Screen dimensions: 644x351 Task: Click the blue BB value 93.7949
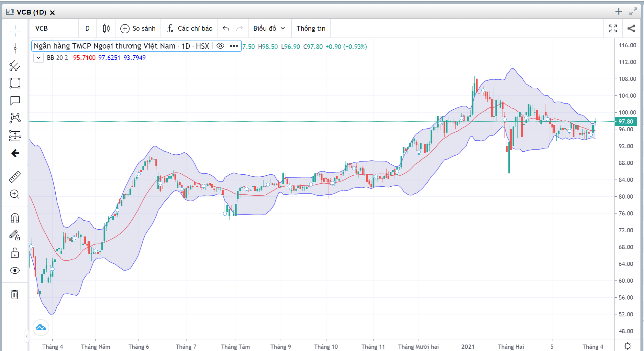(x=135, y=58)
